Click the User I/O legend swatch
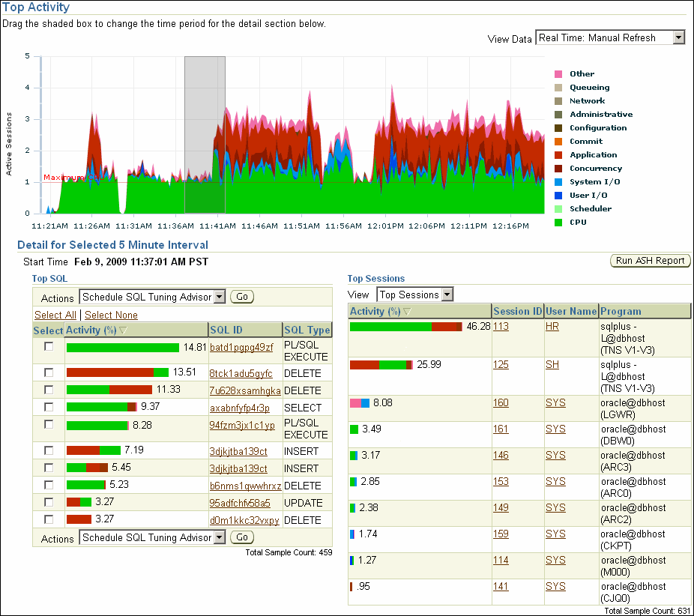This screenshot has width=694, height=616. (558, 196)
